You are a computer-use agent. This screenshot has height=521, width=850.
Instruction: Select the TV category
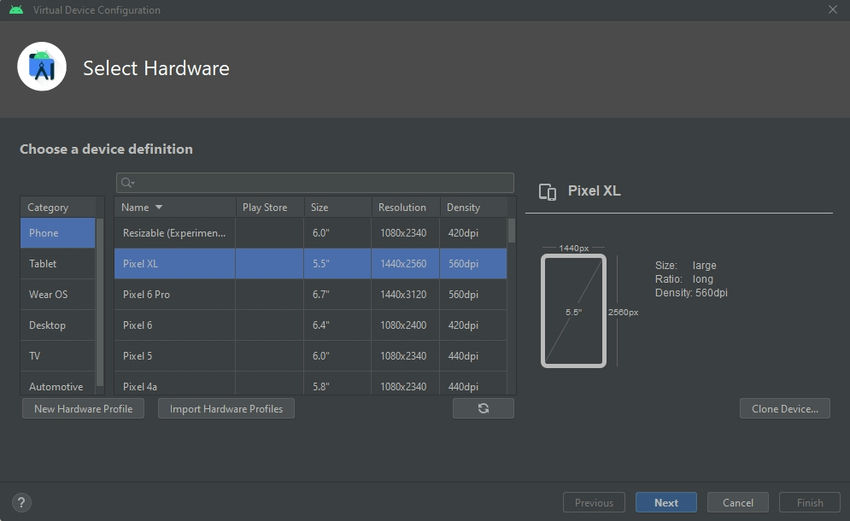coord(58,356)
